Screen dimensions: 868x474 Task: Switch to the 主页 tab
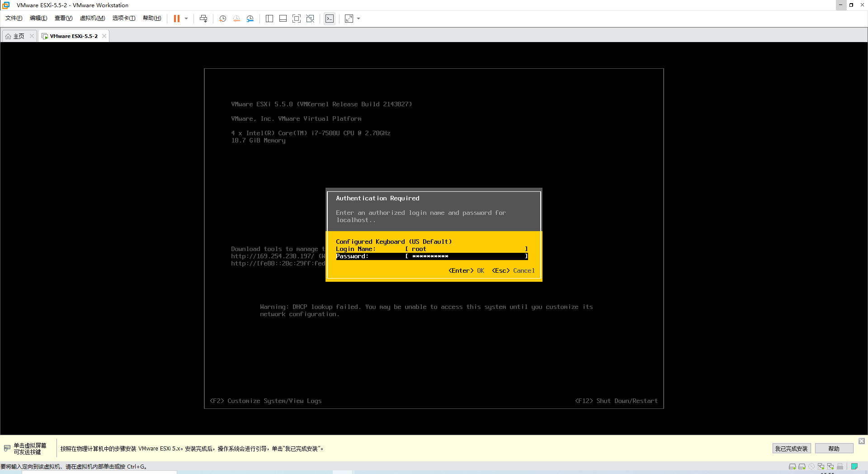19,36
